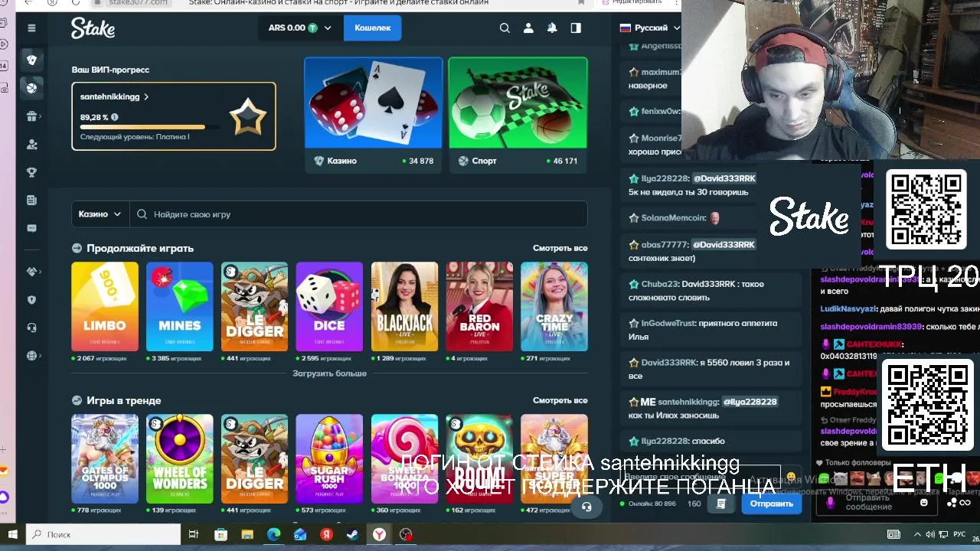Open Le Digger tile under Продолжайте играть
The image size is (980, 551).
[x=255, y=306]
